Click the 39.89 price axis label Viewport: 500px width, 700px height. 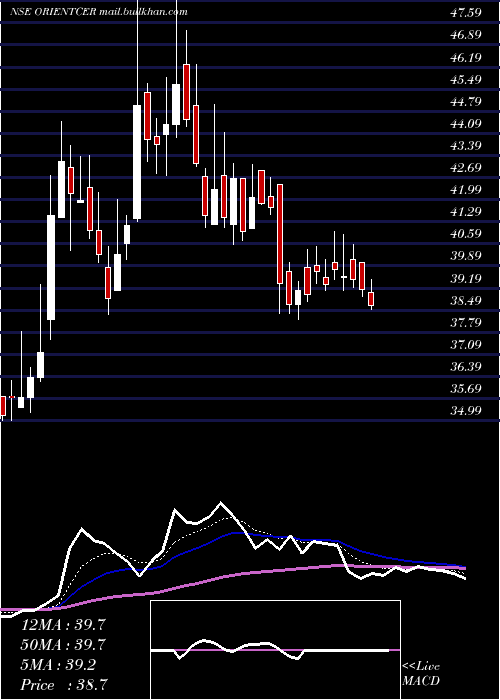(466, 255)
